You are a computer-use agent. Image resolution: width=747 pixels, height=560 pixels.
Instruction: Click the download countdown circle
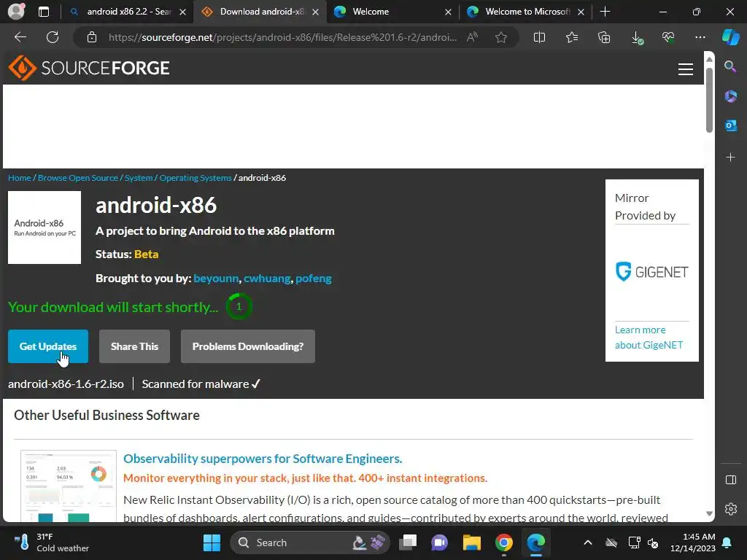239,306
